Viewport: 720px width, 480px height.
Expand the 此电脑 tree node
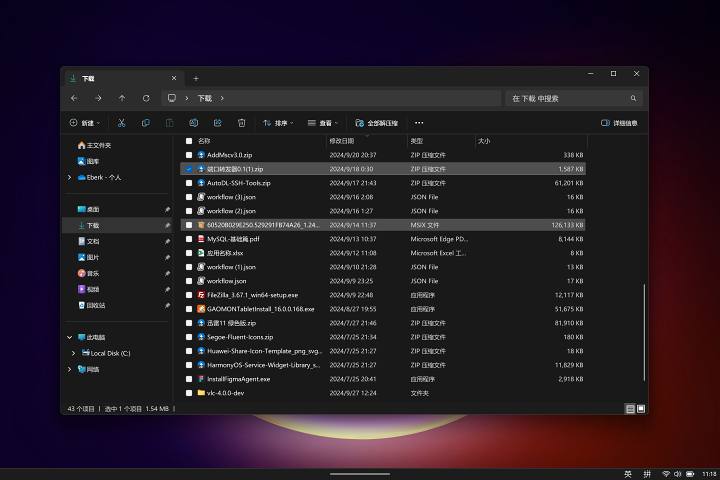pos(69,337)
